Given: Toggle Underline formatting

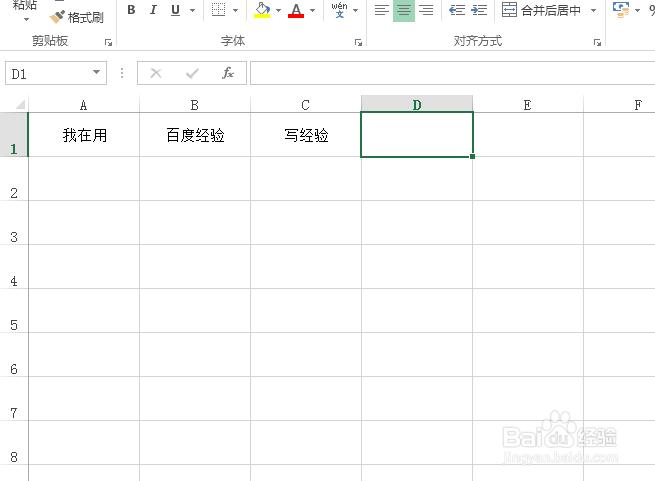Looking at the screenshot, I should [x=175, y=10].
